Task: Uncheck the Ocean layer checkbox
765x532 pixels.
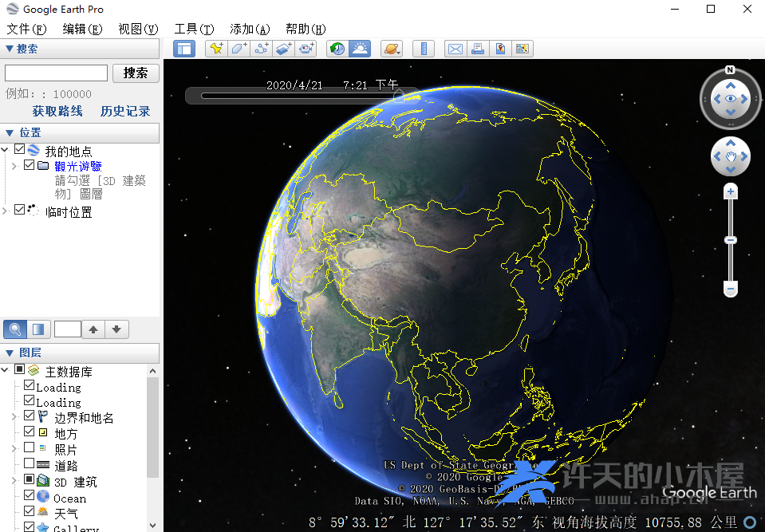Action: click(x=30, y=495)
